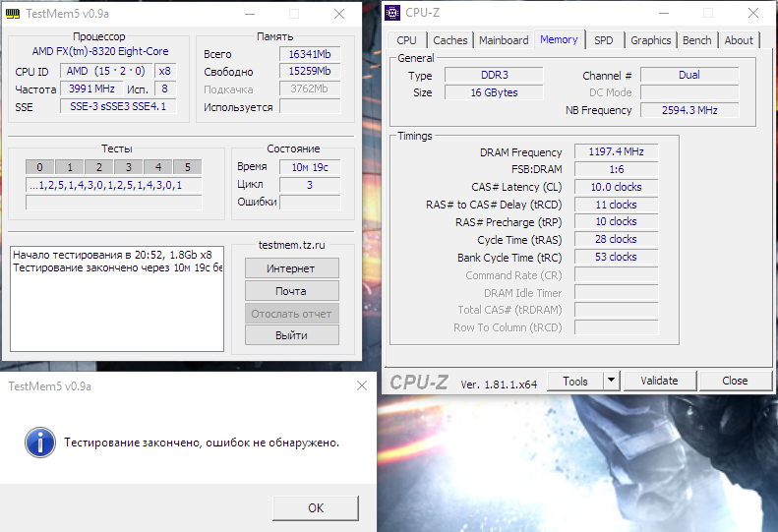Switch to the Caches tab
778x532 pixels.
click(x=450, y=40)
